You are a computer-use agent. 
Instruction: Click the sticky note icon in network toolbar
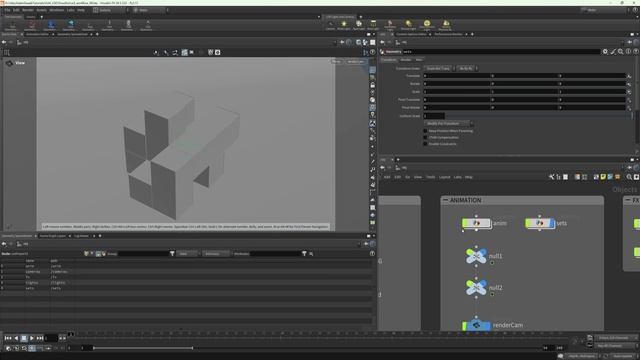tap(603, 177)
